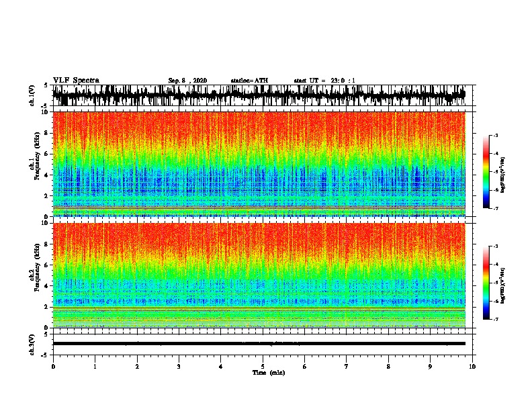Click the "ch.3(V)" axis label
Image resolution: width=532 pixels, height=411 pixels.
click(32, 345)
